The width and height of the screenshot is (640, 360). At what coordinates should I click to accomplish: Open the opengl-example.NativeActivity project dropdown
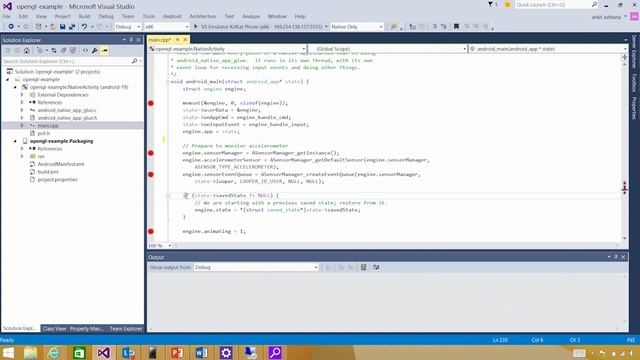pyautogui.click(x=227, y=49)
